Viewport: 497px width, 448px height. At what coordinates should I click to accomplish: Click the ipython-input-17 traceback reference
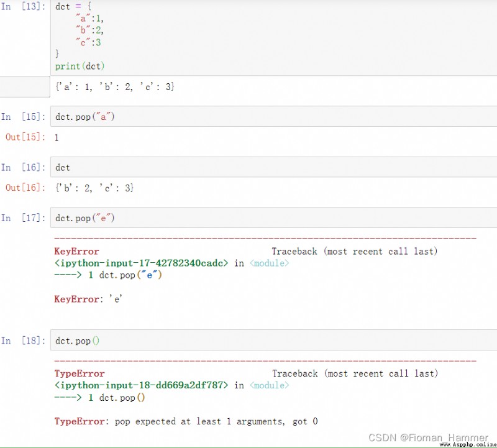pos(141,263)
